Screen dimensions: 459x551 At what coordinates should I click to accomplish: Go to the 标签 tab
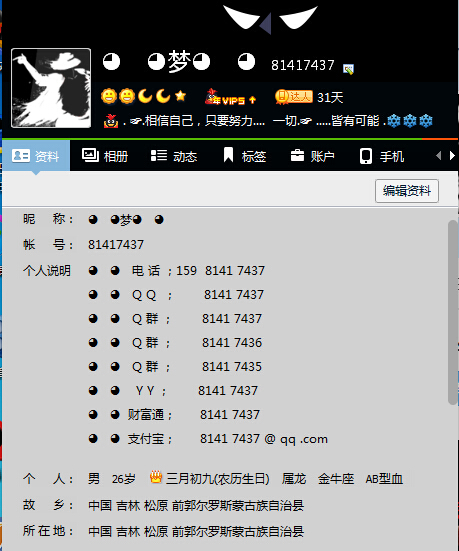(x=245, y=156)
